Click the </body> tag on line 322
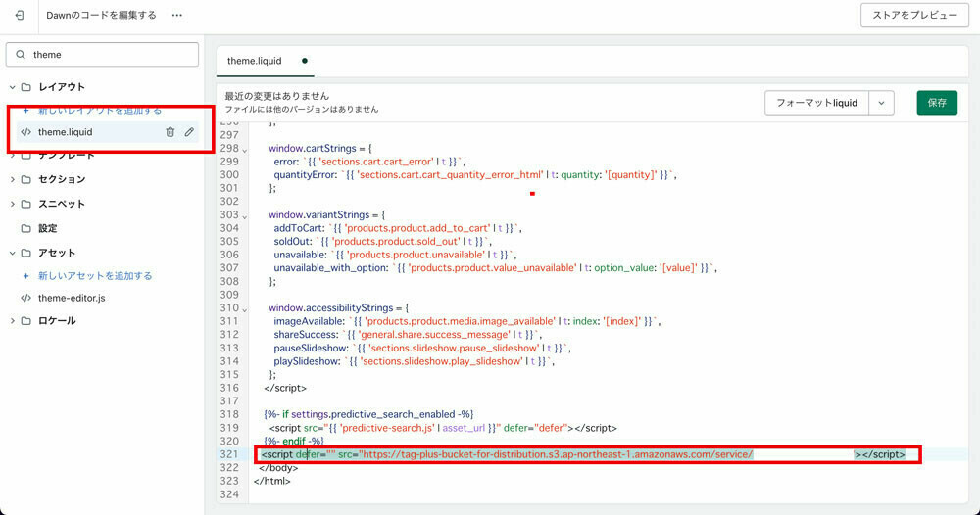This screenshot has height=515, width=980. pyautogui.click(x=278, y=468)
